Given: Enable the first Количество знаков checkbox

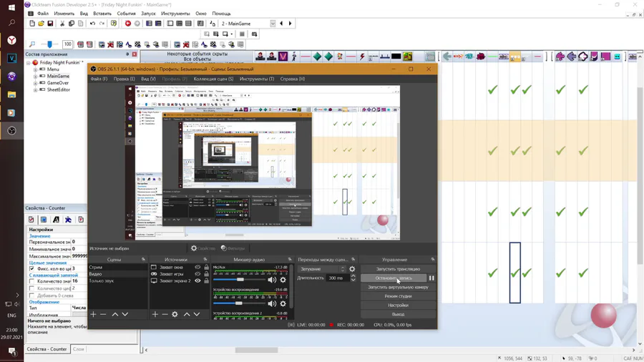Looking at the screenshot, I should pyautogui.click(x=32, y=282).
